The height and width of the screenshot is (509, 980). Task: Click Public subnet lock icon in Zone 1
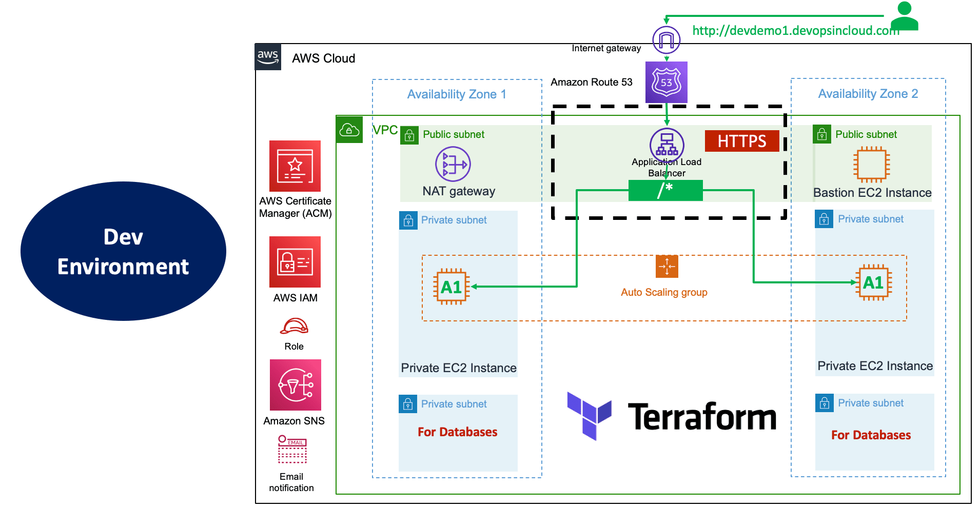pos(409,135)
